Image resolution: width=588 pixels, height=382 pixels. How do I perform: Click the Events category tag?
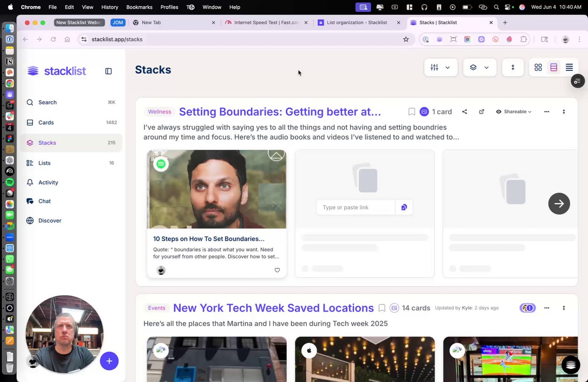coord(157,308)
